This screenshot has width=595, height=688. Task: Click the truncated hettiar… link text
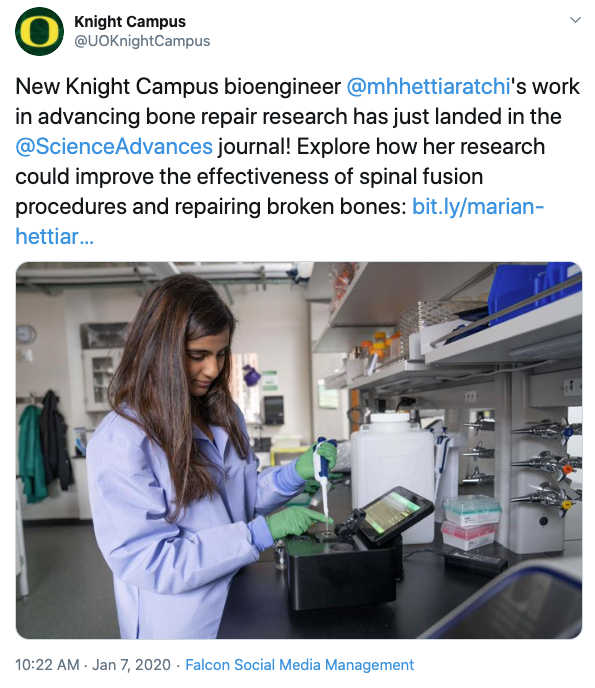54,236
